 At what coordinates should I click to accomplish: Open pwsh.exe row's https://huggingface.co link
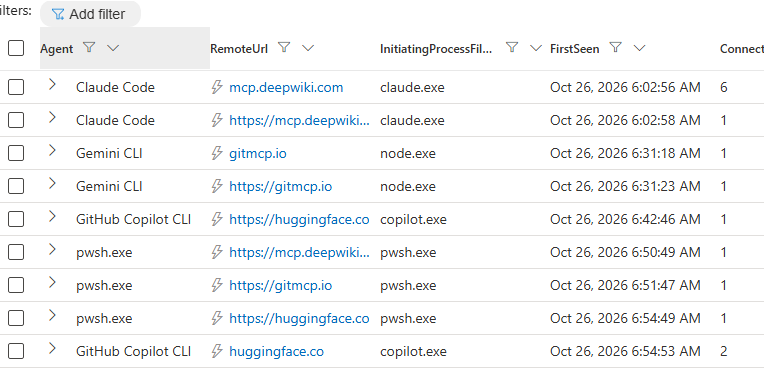coord(299,318)
